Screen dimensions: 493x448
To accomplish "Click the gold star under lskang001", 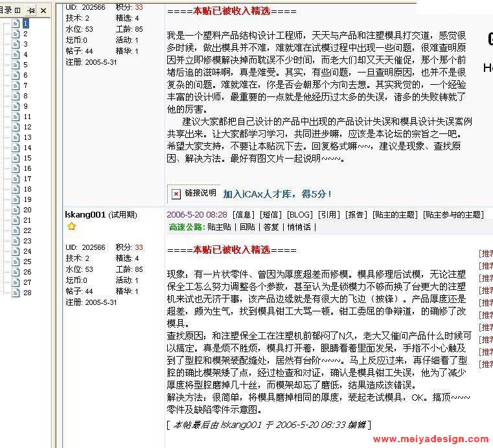I will [x=72, y=227].
